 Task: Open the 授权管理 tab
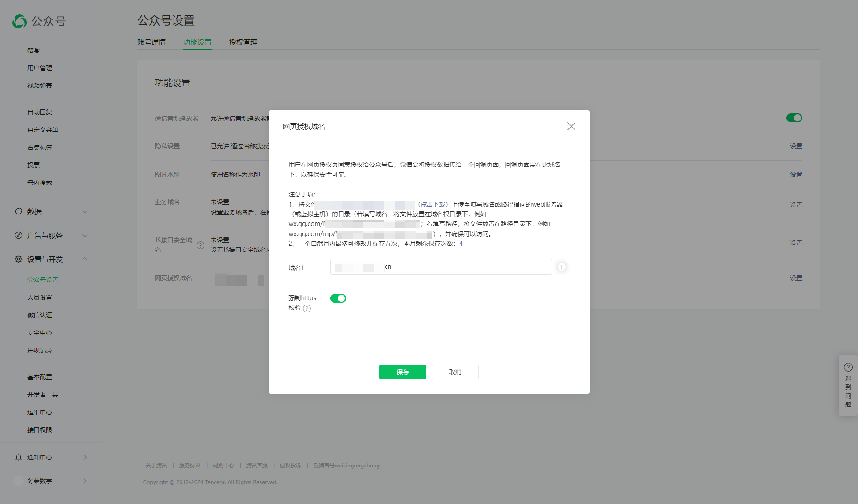242,42
